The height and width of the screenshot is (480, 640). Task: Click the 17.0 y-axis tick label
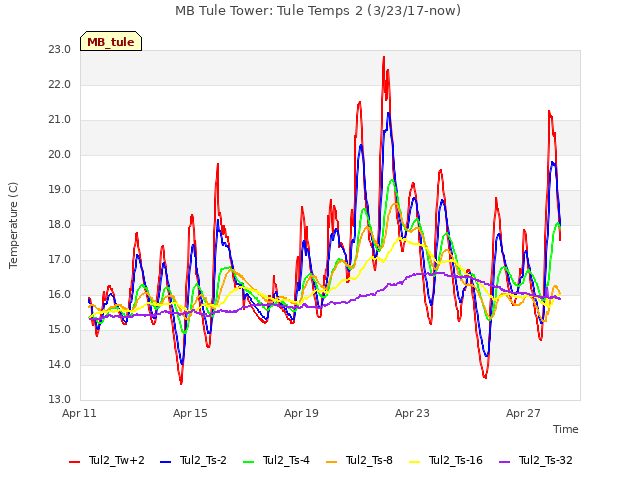[60, 260]
